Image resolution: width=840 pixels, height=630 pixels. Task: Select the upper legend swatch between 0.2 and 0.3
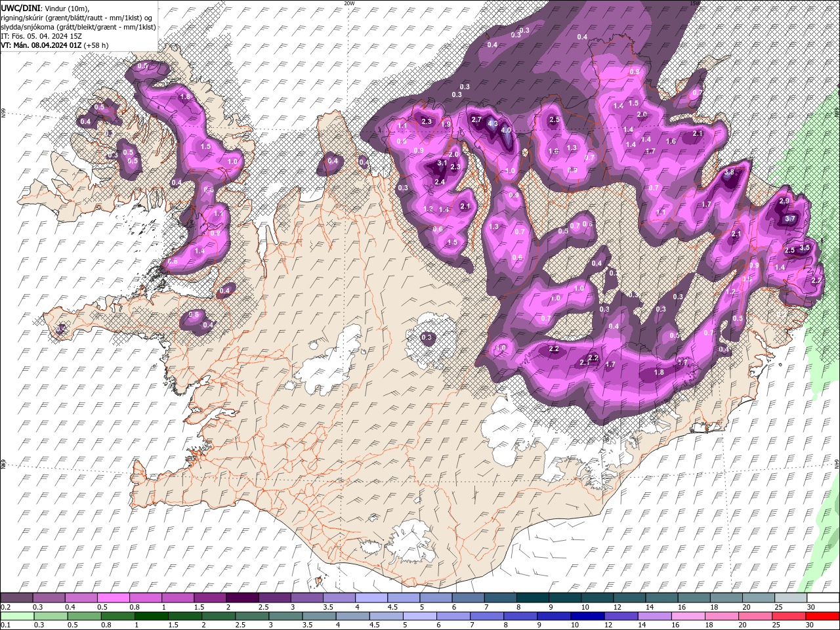tap(16, 598)
